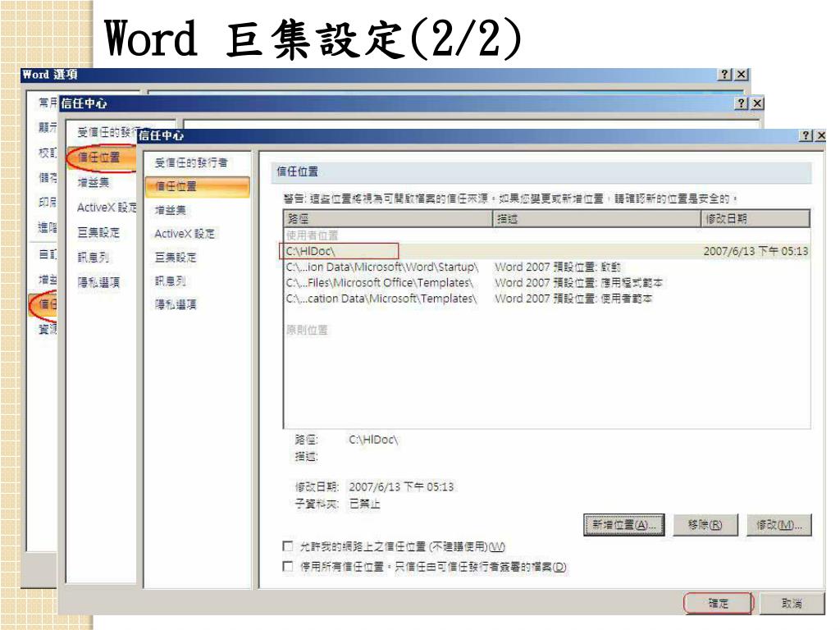840x630 pixels.
Task: Open 增益集 in front Trust Center sidebar
Action: pyautogui.click(x=171, y=210)
